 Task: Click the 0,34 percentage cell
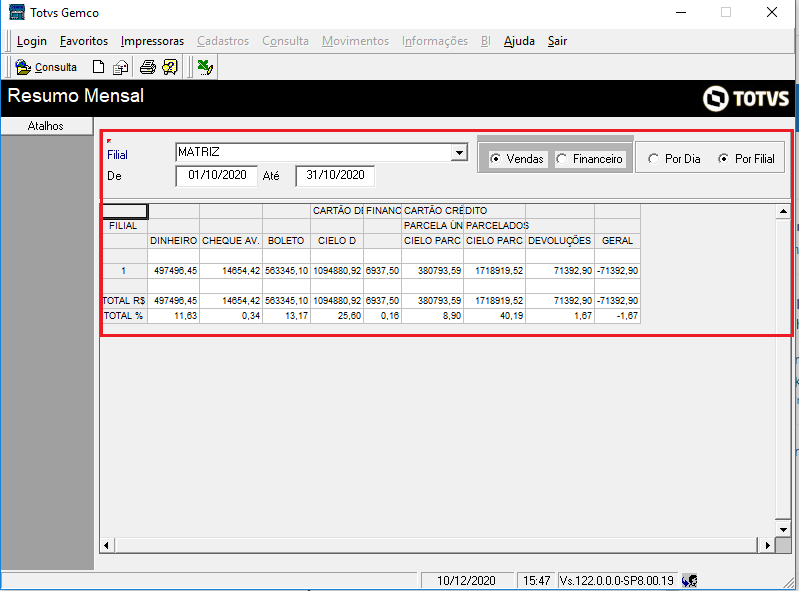pos(231,316)
